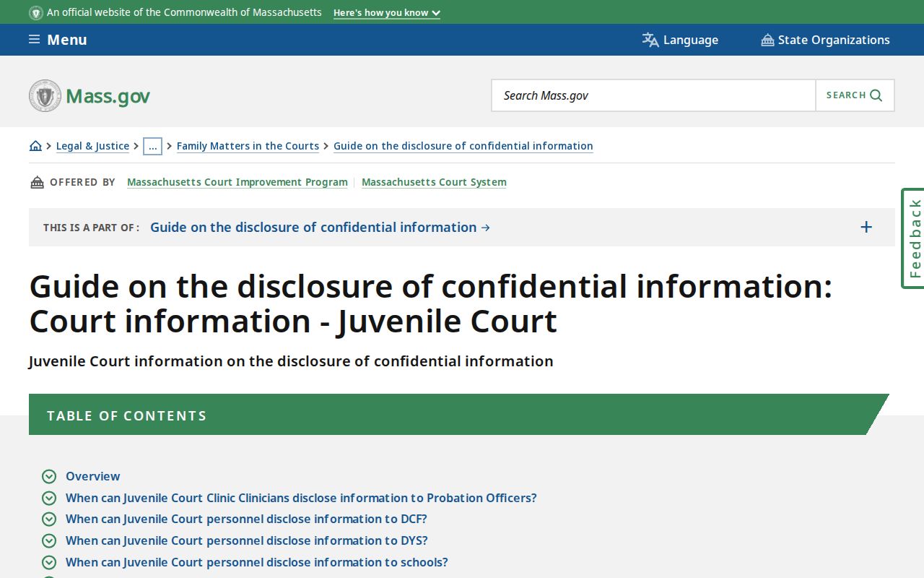Viewport: 924px width, 578px height.
Task: Expand the 'This is a part of' plus toggle
Action: 866,228
